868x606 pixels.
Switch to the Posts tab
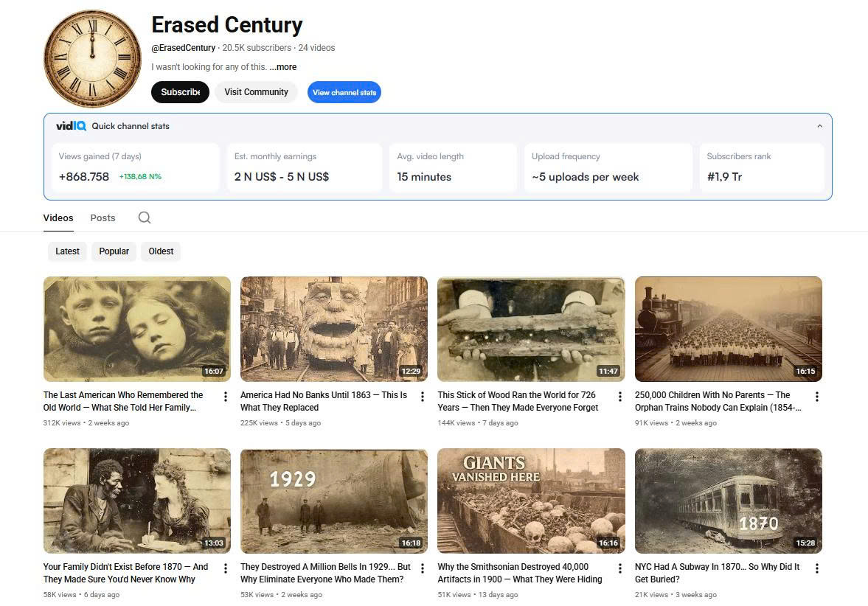click(x=103, y=218)
